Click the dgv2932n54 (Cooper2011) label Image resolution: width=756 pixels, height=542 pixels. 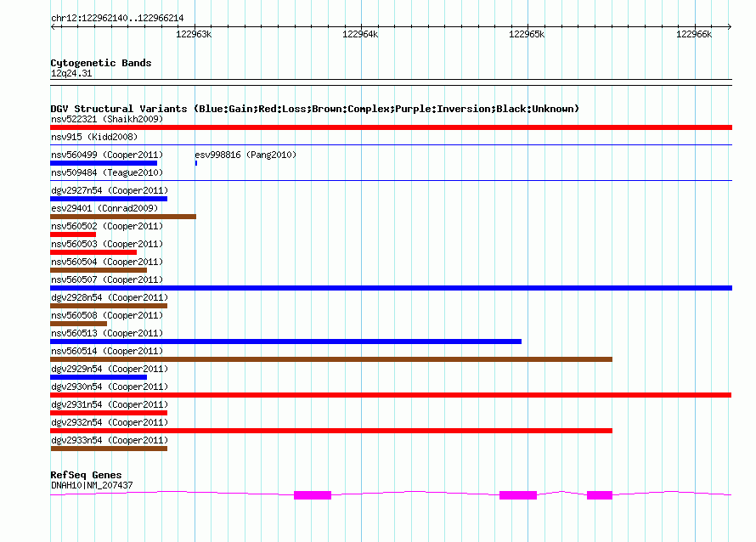(110, 422)
